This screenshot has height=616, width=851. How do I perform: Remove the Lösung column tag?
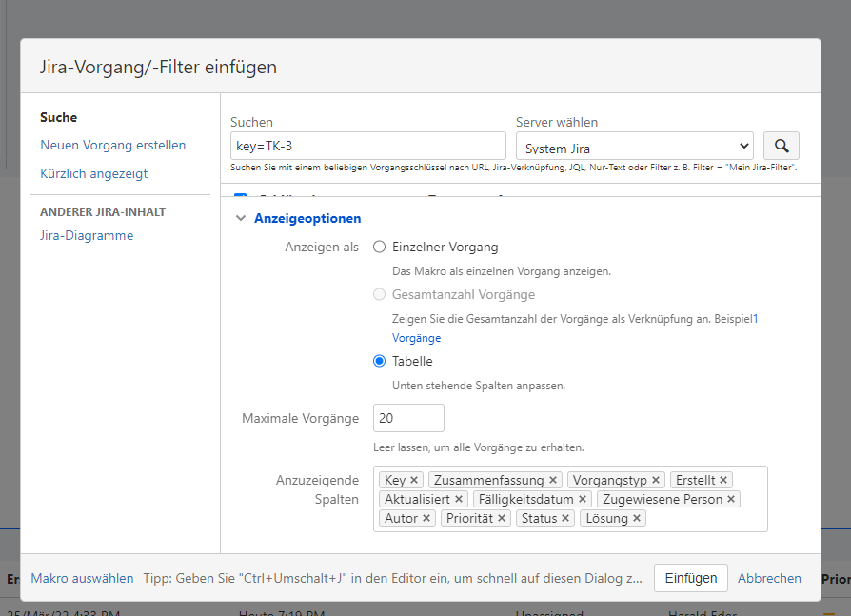pos(637,518)
